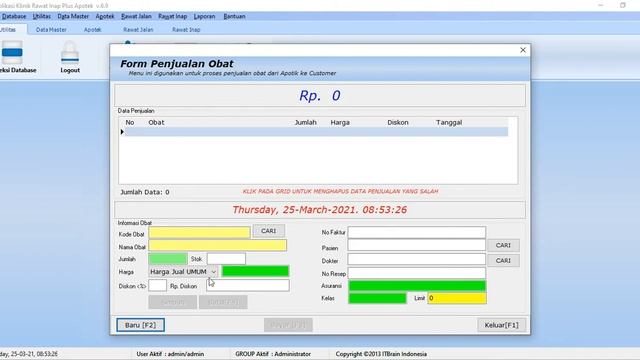
Task: Open the Rawat Inap menu
Action: pyautogui.click(x=173, y=16)
